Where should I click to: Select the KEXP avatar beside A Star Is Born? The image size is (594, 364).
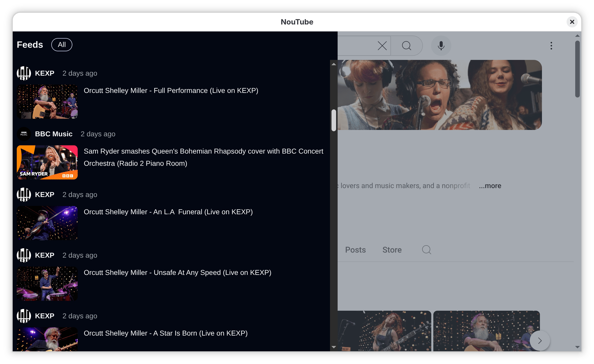[x=24, y=316]
